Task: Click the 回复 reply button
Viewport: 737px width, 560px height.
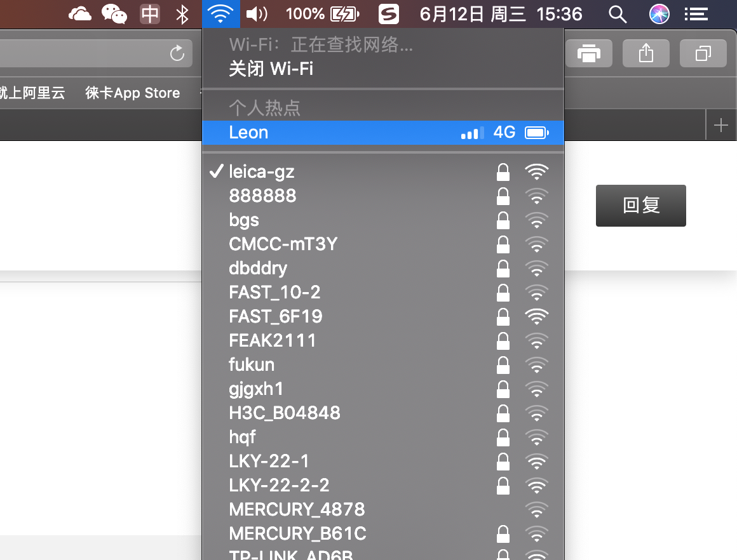Action: tap(640, 206)
